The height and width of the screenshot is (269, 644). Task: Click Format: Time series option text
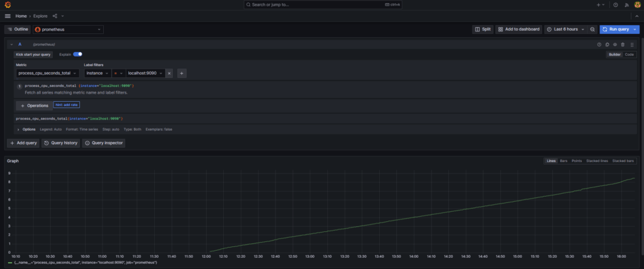(x=82, y=129)
